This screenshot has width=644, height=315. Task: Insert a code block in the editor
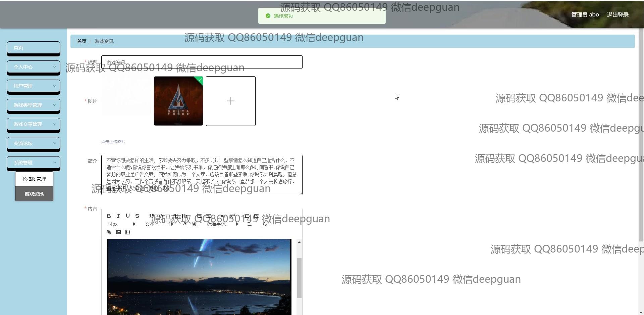click(161, 216)
